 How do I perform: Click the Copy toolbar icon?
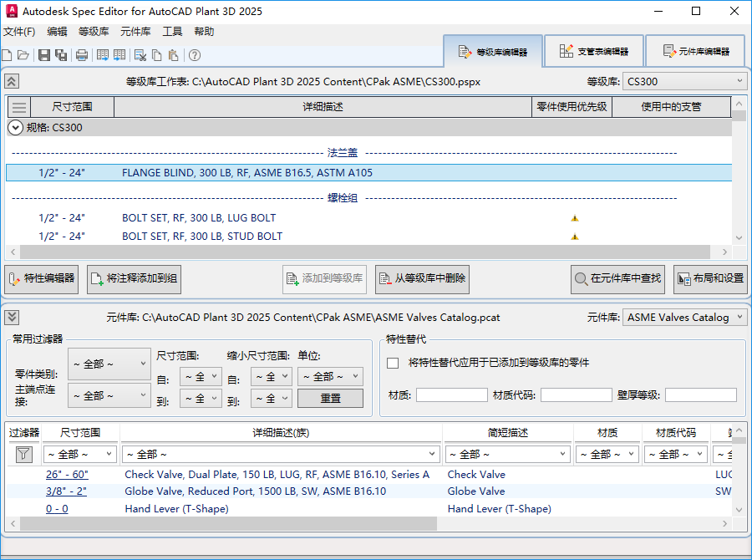coord(157,55)
